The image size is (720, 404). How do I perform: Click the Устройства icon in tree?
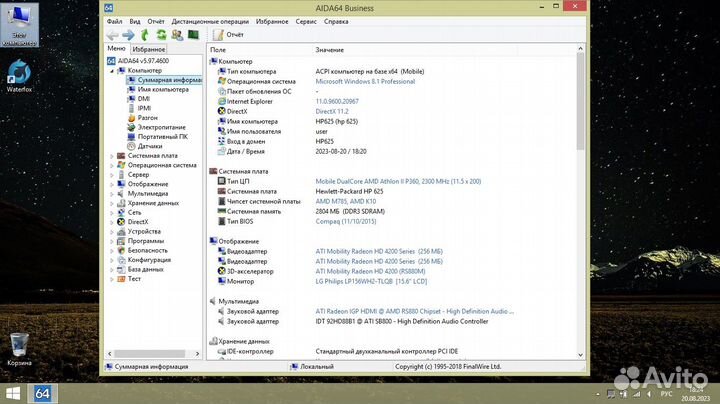(x=121, y=231)
